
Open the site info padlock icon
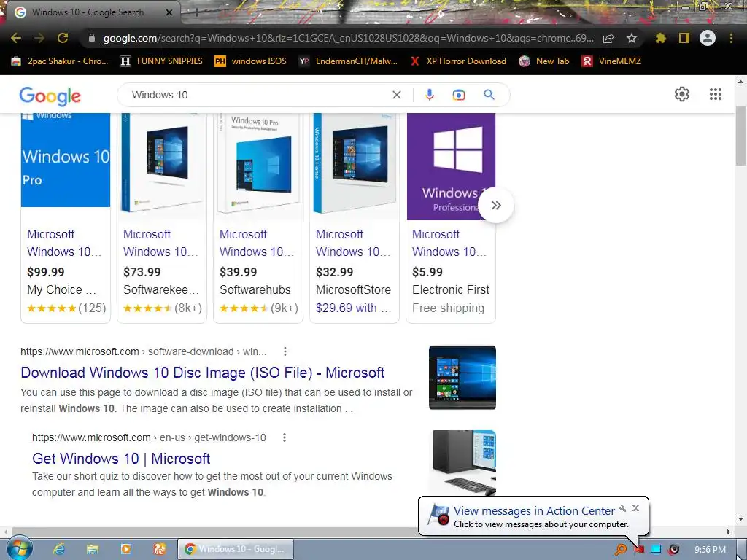[91, 38]
